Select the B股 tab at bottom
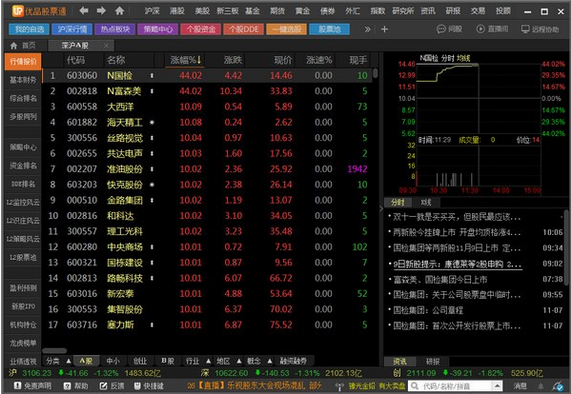This screenshot has height=394, width=571. point(167,361)
